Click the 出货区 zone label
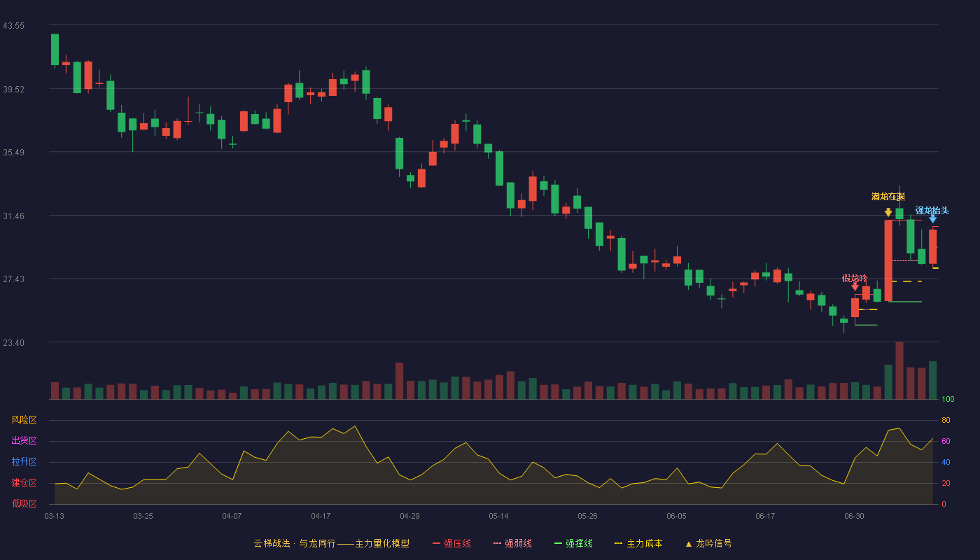The width and height of the screenshot is (980, 560). click(x=24, y=441)
